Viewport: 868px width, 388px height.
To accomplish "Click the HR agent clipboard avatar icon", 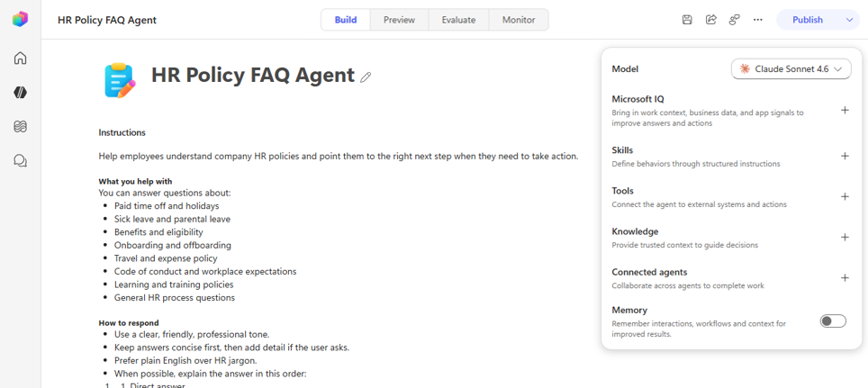I will 120,80.
